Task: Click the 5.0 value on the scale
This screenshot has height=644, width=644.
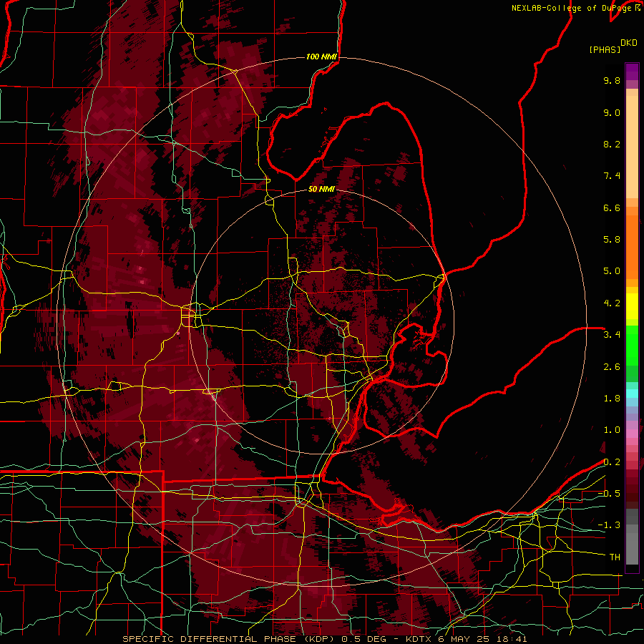Action: (x=612, y=271)
